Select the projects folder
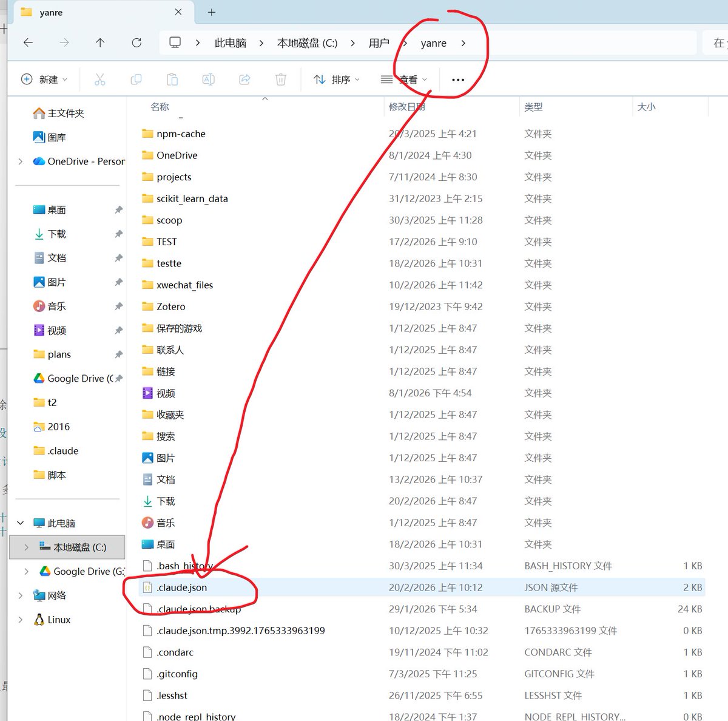 point(167,177)
